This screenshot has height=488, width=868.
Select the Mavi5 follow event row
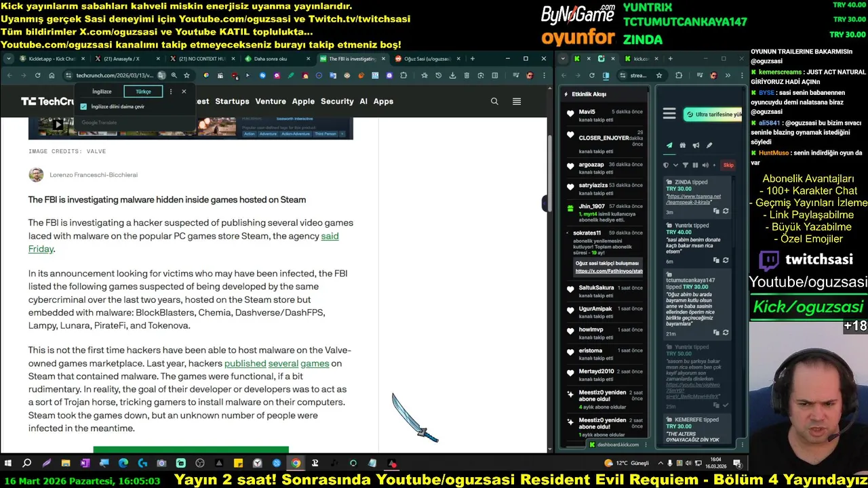pos(604,115)
